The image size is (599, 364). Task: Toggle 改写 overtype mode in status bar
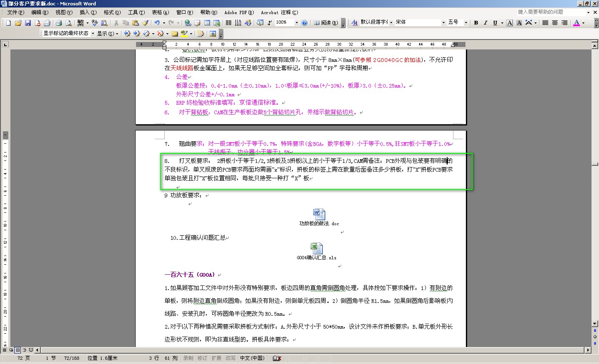[230, 358]
